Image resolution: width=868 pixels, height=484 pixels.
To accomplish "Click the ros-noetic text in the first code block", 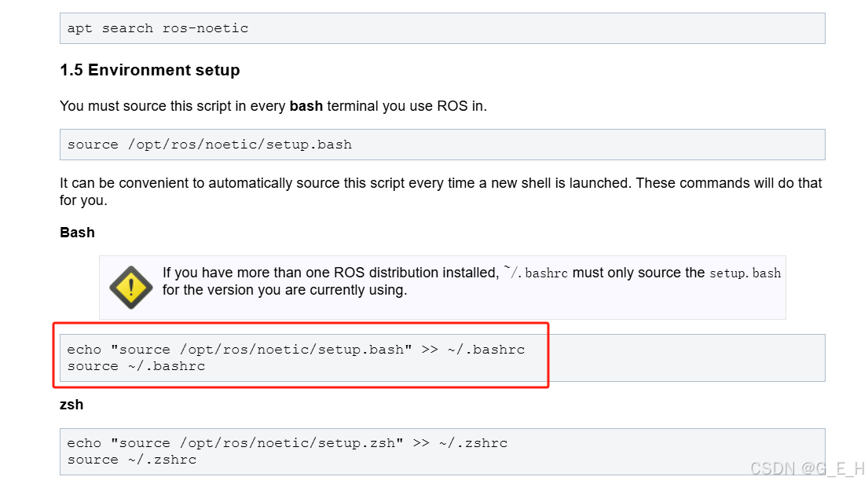I will [205, 28].
